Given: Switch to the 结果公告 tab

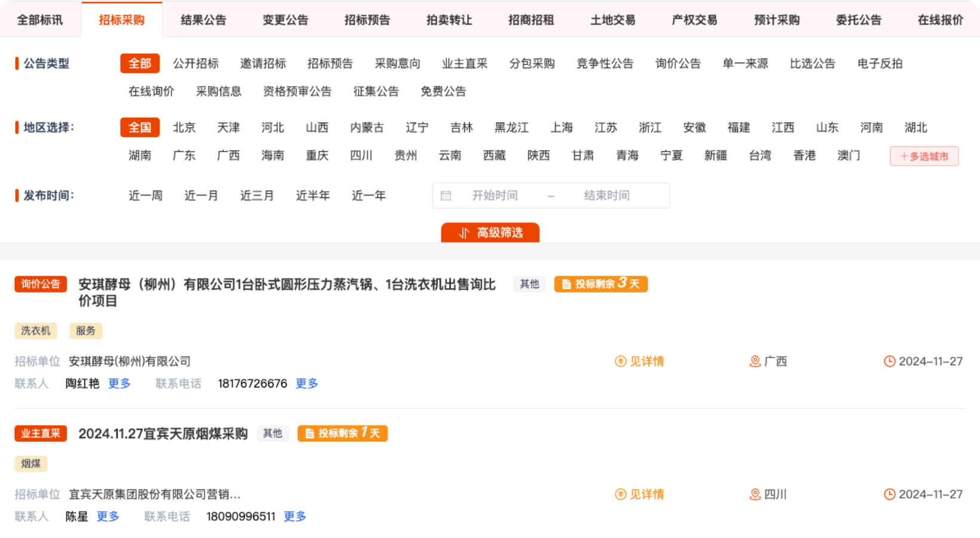Looking at the screenshot, I should pos(203,20).
